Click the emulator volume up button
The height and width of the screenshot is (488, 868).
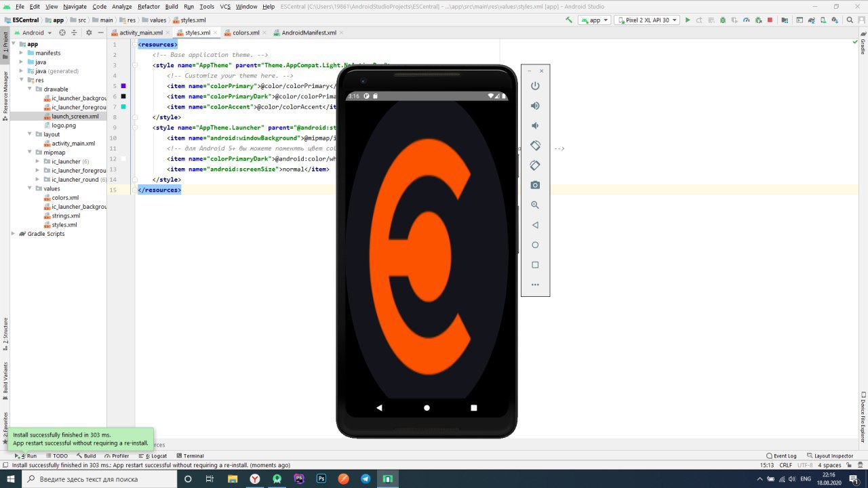tap(535, 106)
